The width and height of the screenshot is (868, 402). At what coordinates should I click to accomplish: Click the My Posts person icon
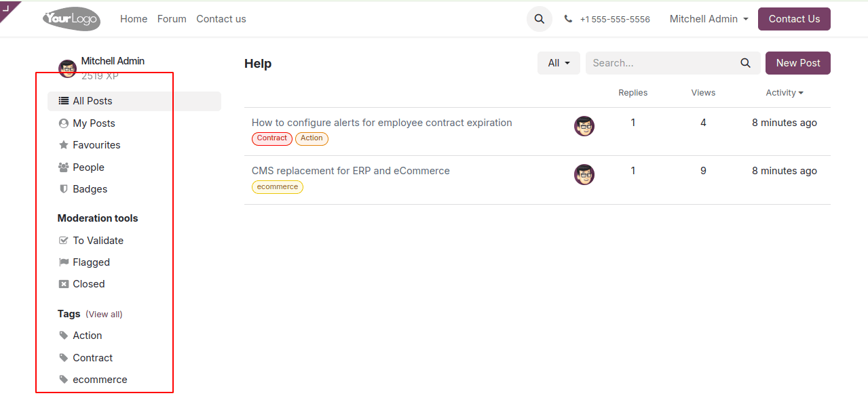[62, 123]
